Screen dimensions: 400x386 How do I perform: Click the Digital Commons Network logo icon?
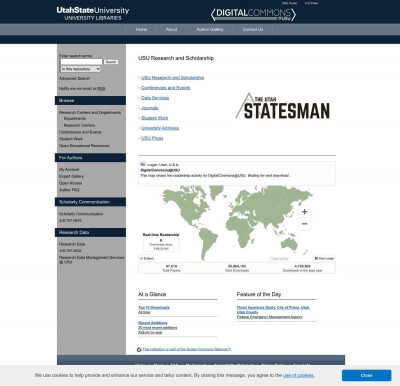coord(139,349)
